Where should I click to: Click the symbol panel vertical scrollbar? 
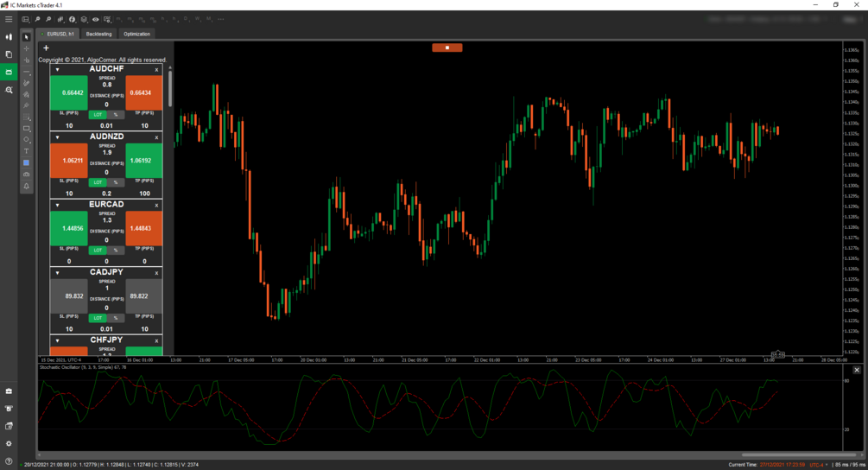[170, 89]
